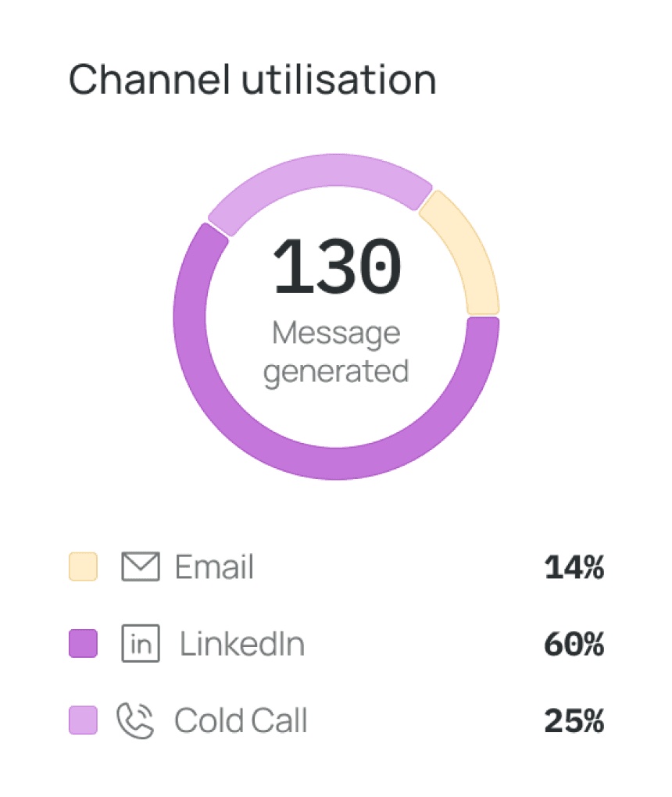The width and height of the screenshot is (672, 797).
Task: Click the LinkedIn logo icon
Action: point(141,644)
